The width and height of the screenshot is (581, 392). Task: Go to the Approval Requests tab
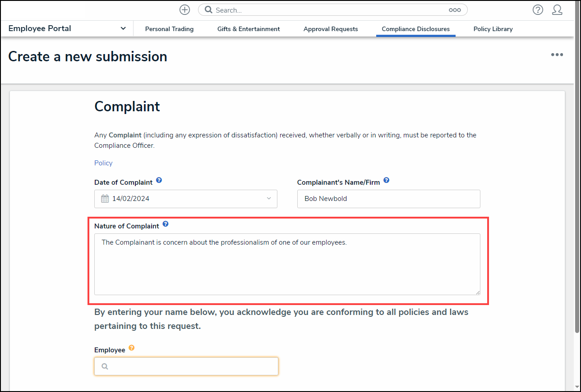[x=331, y=29]
